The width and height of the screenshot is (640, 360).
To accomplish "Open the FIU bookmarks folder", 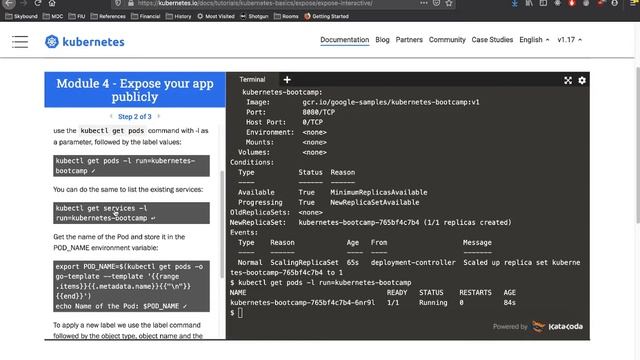I will [77, 16].
